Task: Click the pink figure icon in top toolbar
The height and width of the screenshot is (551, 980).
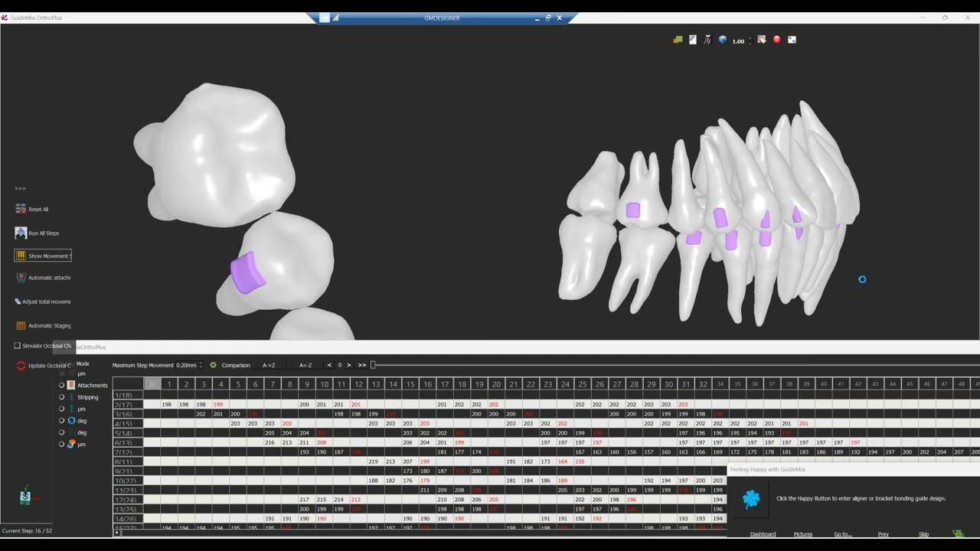Action: pos(707,40)
